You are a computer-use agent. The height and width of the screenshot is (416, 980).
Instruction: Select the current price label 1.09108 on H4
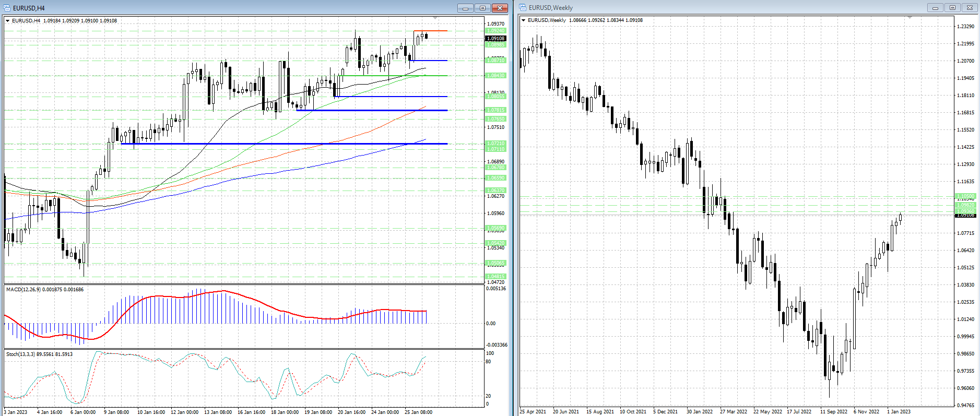click(x=495, y=38)
